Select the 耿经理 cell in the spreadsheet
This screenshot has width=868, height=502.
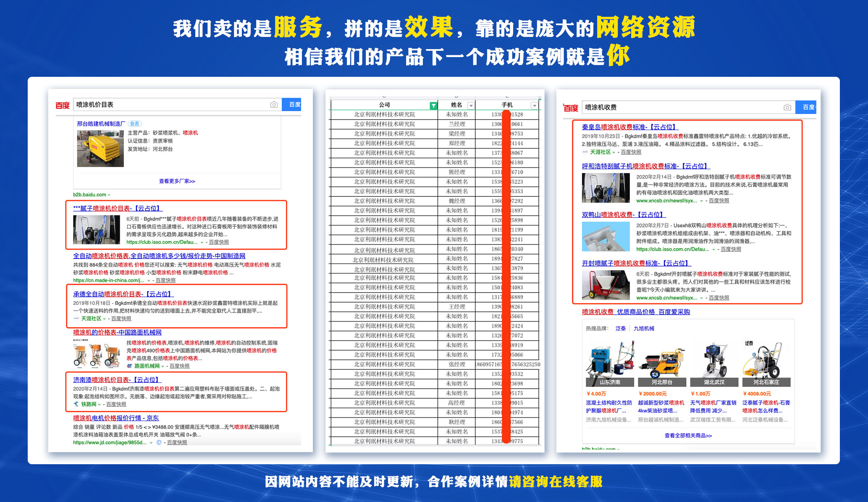click(456, 422)
